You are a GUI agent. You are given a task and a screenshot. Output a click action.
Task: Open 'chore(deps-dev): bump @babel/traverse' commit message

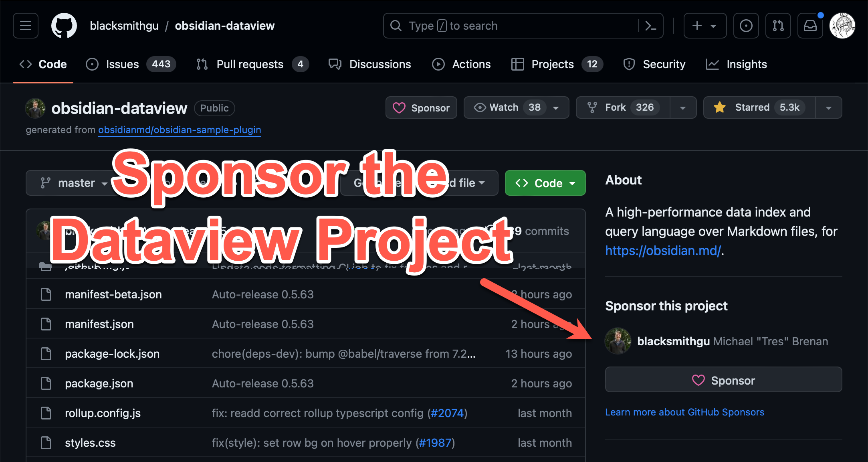coord(343,354)
